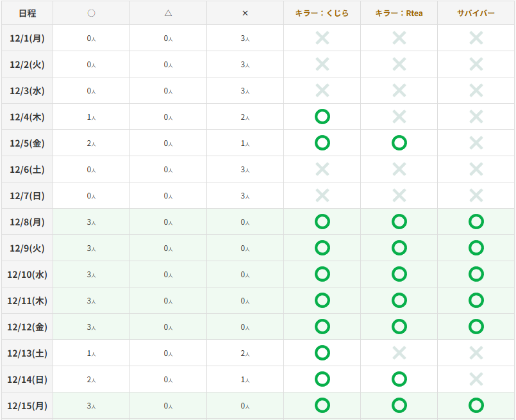The image size is (516, 420).
Task: Click the 3人 ○ count for 12/15(月)
Action: [x=91, y=406]
